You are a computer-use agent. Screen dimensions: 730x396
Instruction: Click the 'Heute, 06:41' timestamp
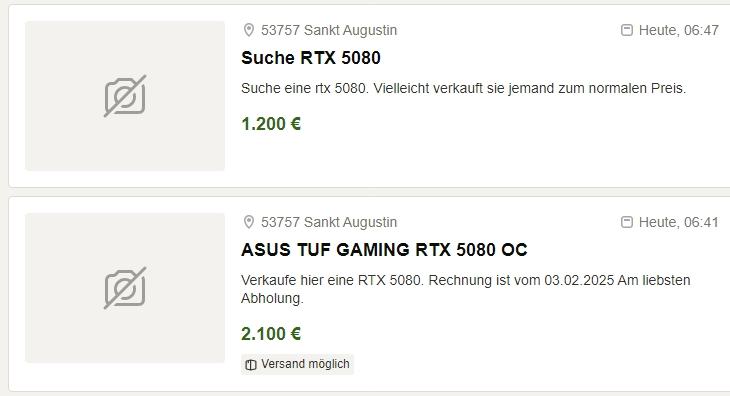click(679, 222)
